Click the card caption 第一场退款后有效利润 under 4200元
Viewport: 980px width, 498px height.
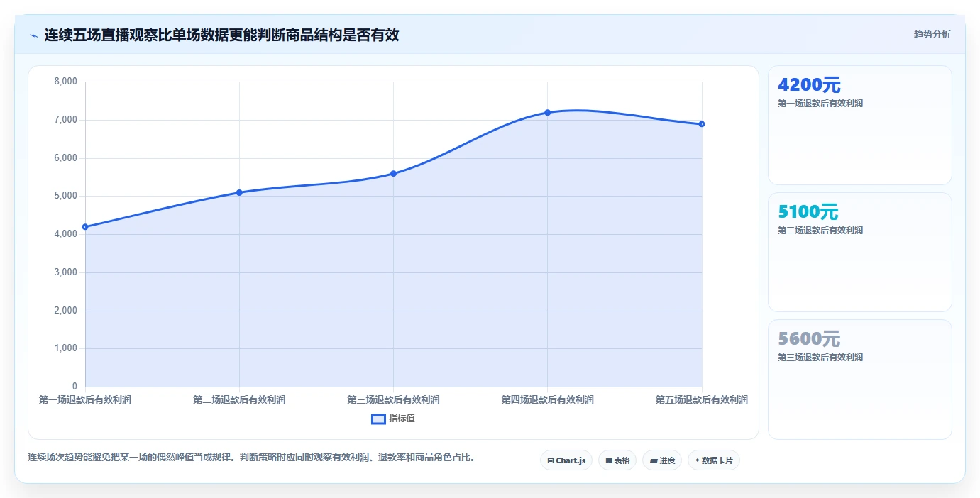(x=820, y=104)
